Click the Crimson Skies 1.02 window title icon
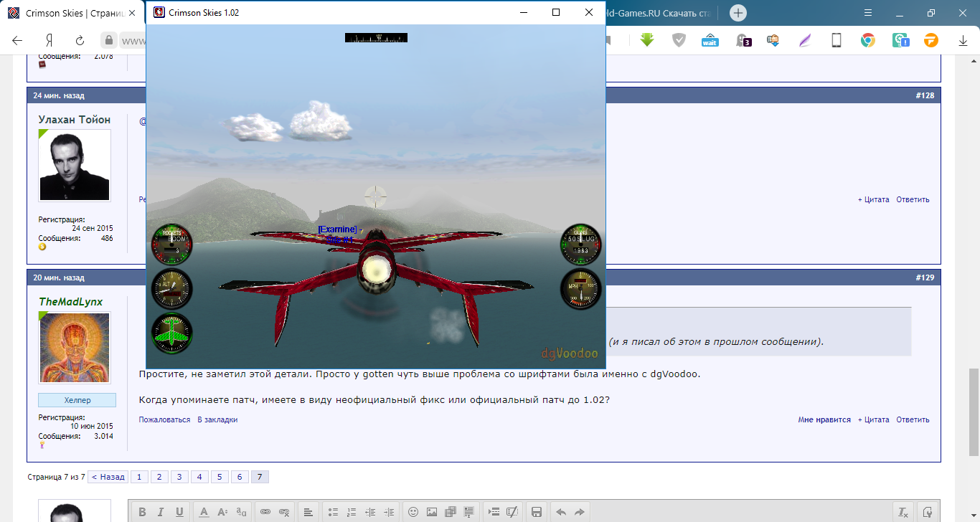The height and width of the screenshot is (522, 980). click(159, 12)
